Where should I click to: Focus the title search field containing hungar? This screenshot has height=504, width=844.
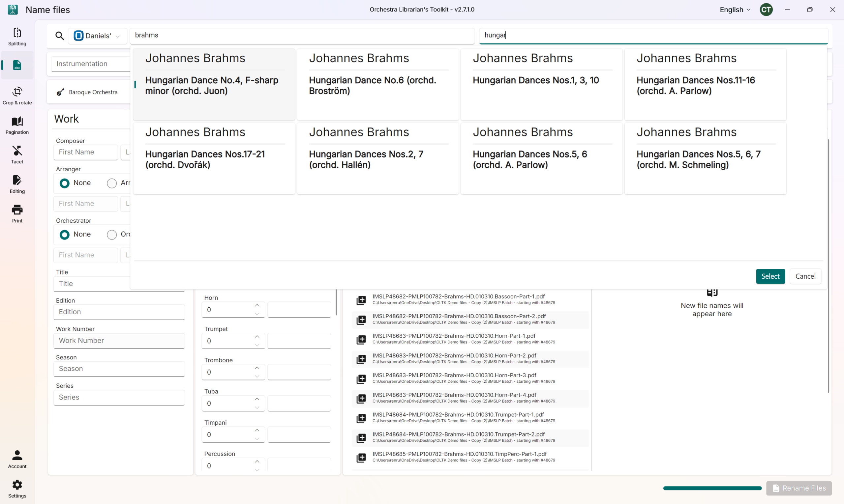point(653,36)
